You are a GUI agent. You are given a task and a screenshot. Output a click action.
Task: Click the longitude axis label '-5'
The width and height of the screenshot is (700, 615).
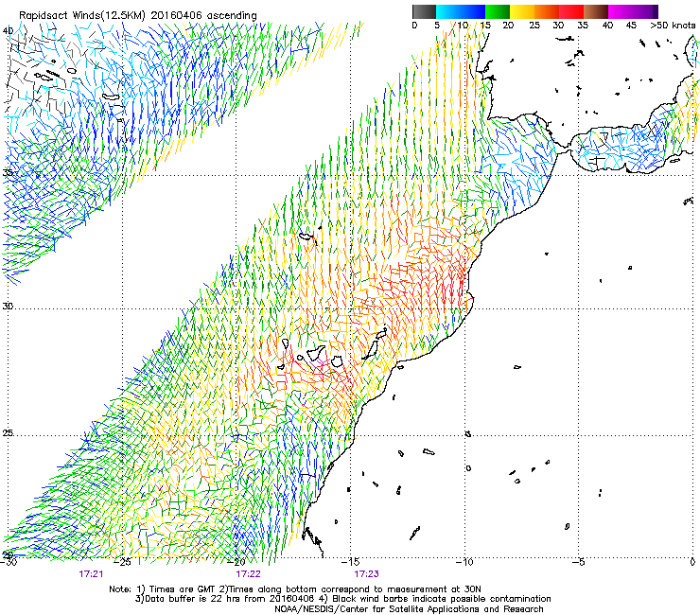click(x=578, y=561)
